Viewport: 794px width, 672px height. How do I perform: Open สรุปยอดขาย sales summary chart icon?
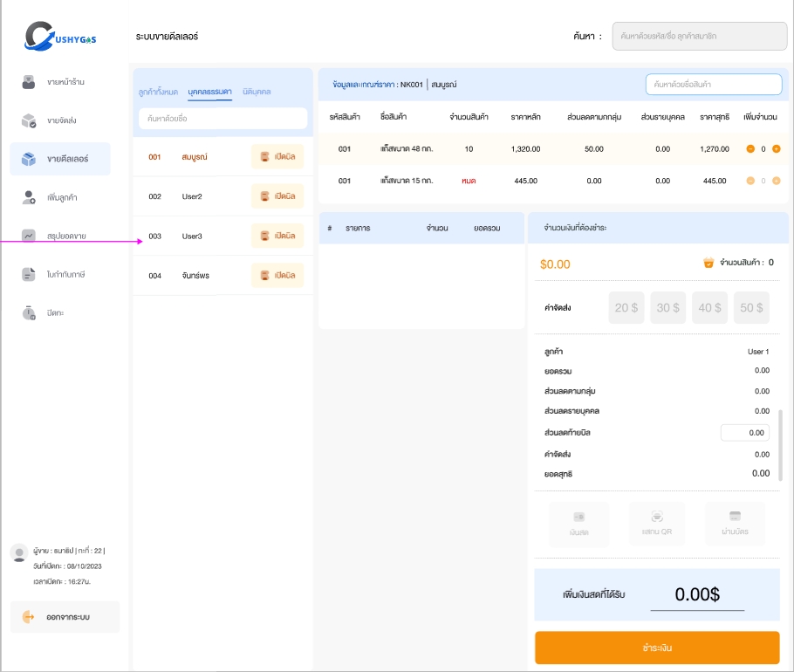(29, 236)
